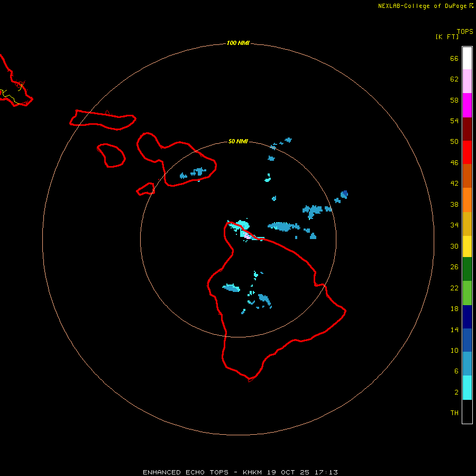Viewport: 476px width, 476px height.
Task: Click the legend value 30
Action: click(x=454, y=246)
